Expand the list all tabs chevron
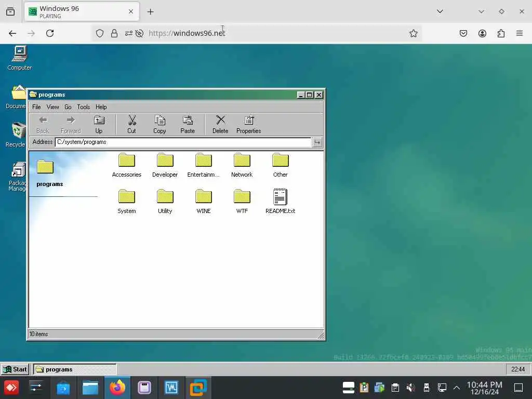 point(440,11)
